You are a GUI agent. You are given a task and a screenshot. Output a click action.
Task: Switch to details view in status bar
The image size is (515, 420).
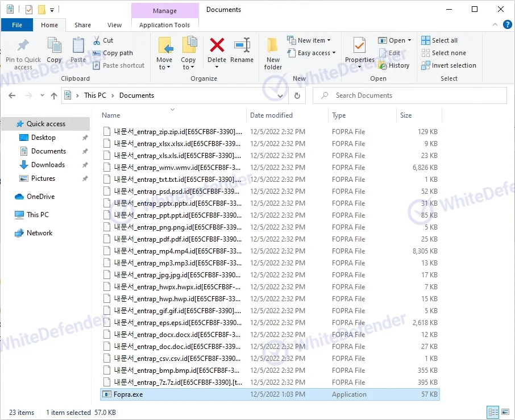[492, 412]
